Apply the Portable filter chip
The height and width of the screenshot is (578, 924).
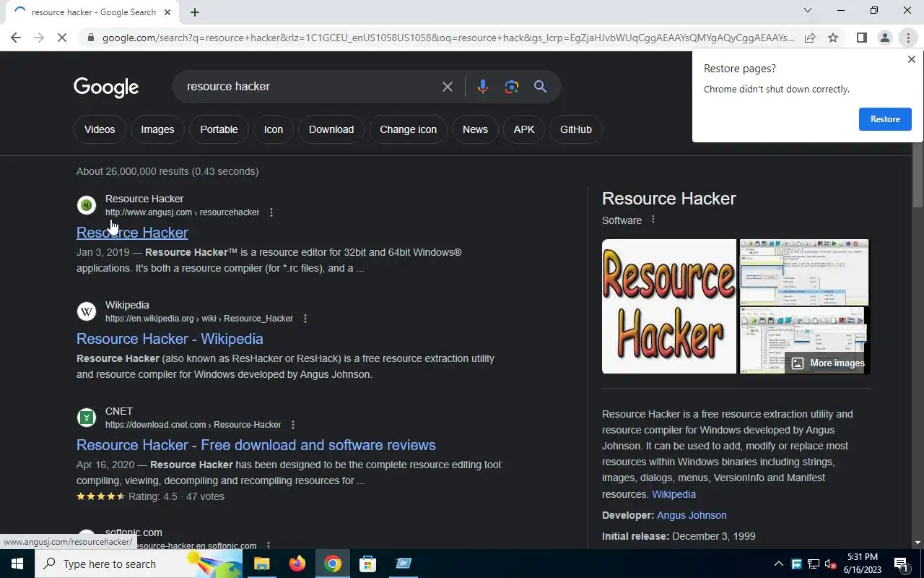pyautogui.click(x=219, y=129)
